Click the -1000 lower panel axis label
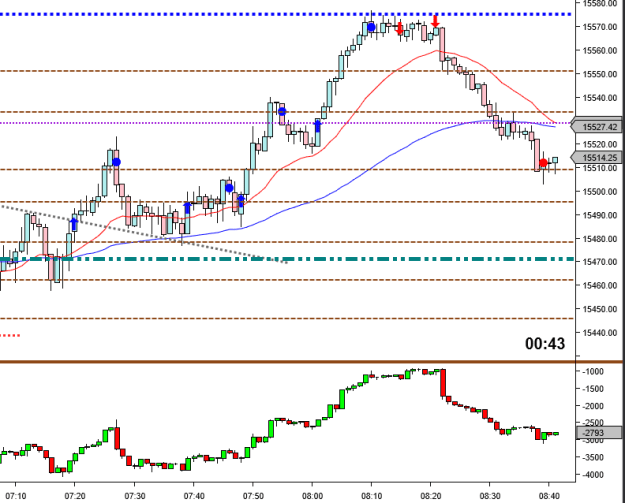 coord(593,371)
